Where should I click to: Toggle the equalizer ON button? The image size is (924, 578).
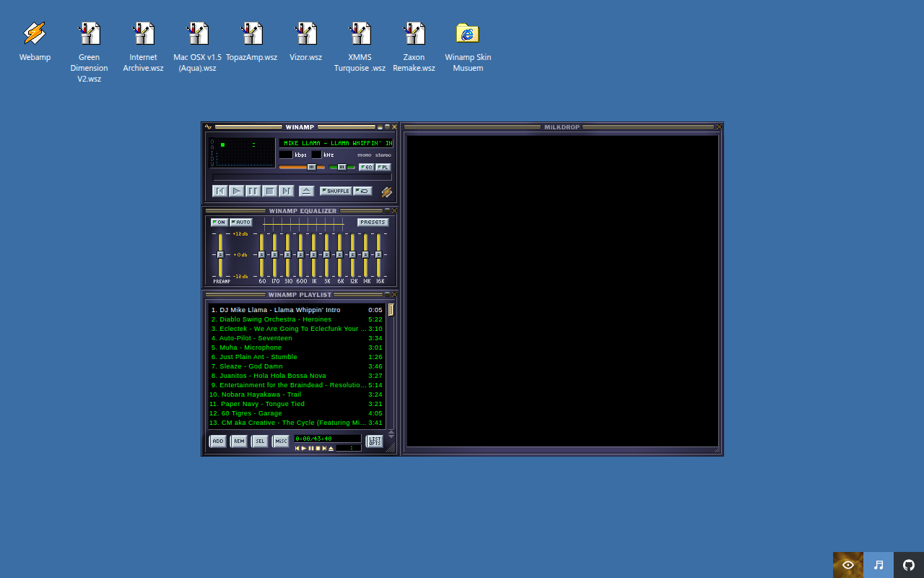click(x=219, y=223)
